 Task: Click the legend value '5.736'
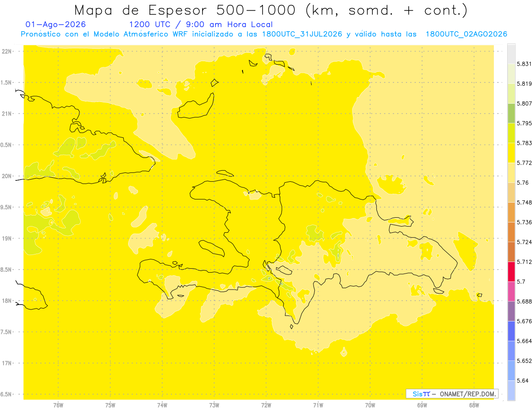[524, 222]
